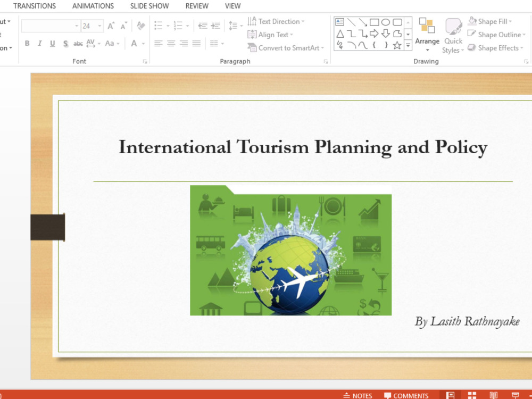Increase font size with the large A icon

111,26
